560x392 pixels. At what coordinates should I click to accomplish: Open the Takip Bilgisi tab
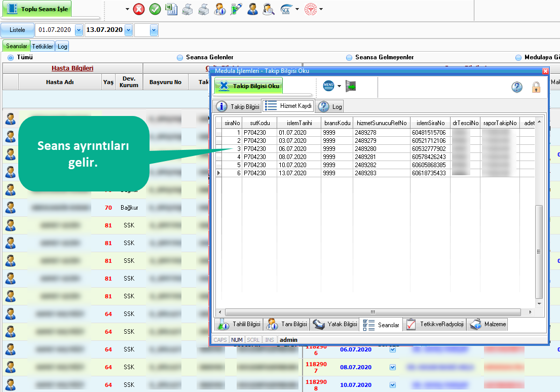(x=238, y=106)
